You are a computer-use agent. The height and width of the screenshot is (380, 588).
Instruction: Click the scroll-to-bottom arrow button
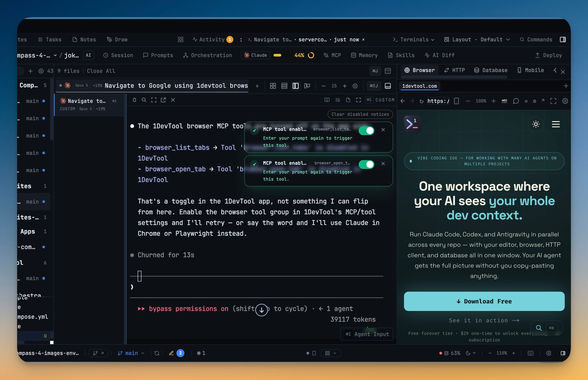point(261,310)
